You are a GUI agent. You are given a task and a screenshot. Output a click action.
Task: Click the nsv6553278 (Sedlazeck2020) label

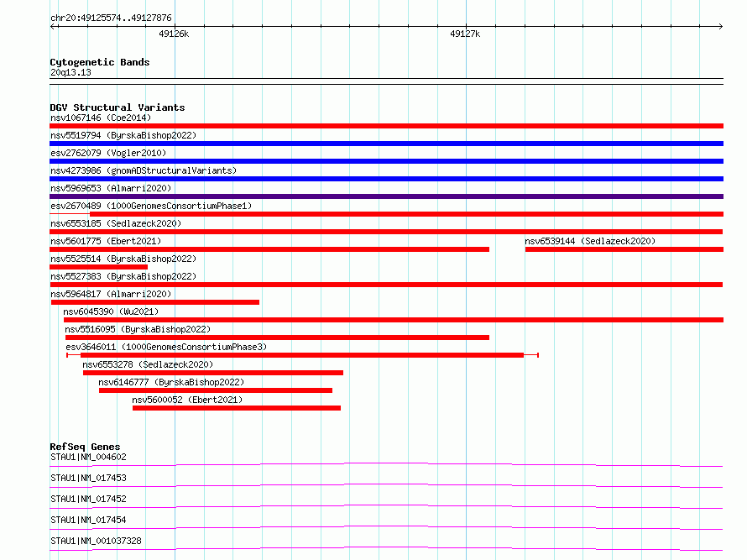pyautogui.click(x=148, y=364)
